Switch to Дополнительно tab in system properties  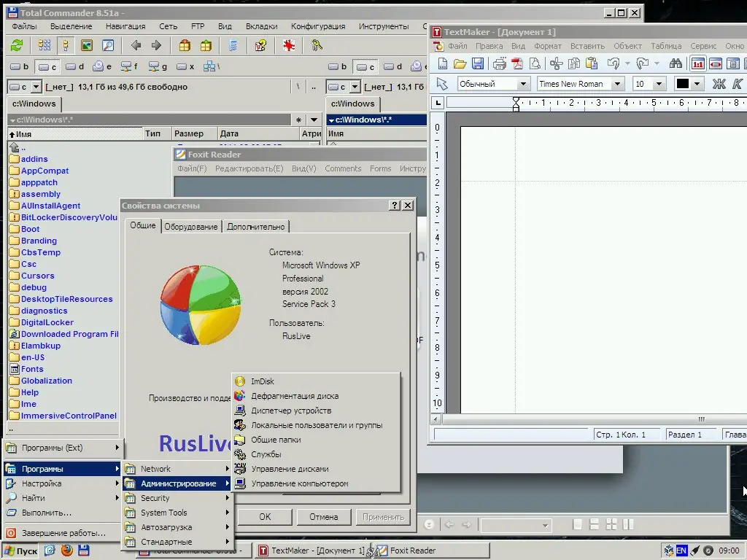256,227
